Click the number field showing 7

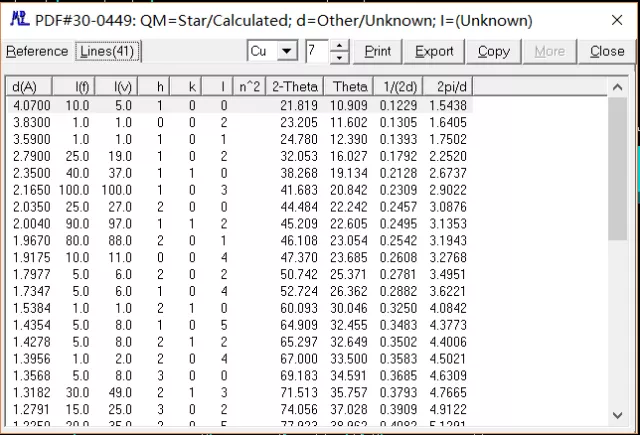click(316, 51)
